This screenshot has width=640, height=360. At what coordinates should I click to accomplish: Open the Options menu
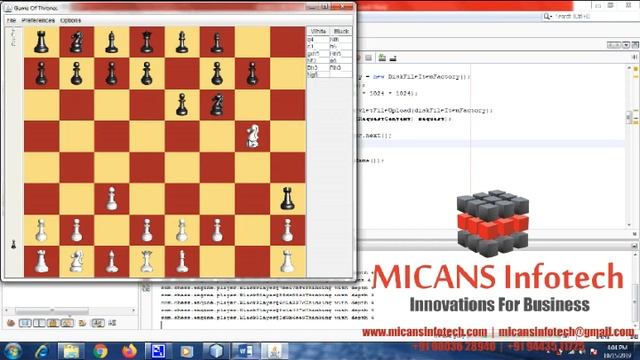(70, 20)
